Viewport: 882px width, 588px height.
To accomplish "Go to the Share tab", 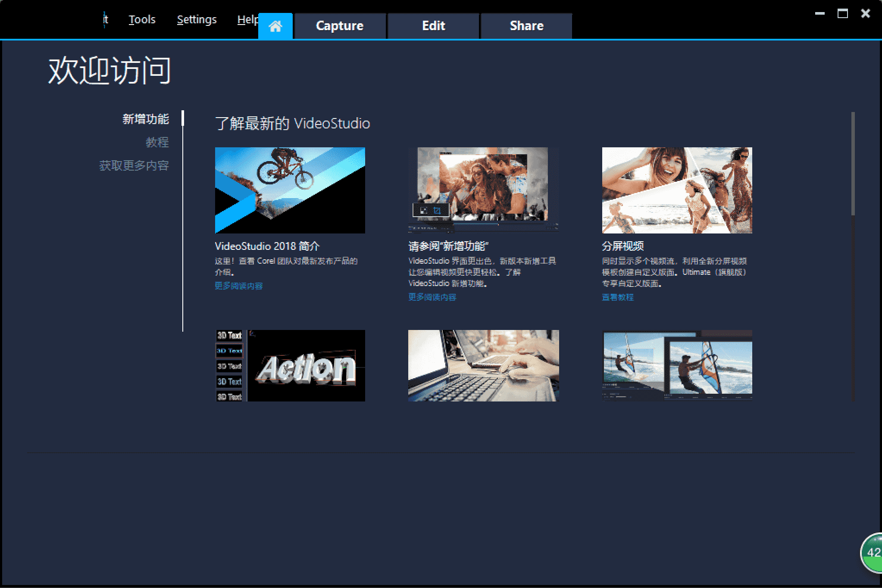I will [x=526, y=26].
